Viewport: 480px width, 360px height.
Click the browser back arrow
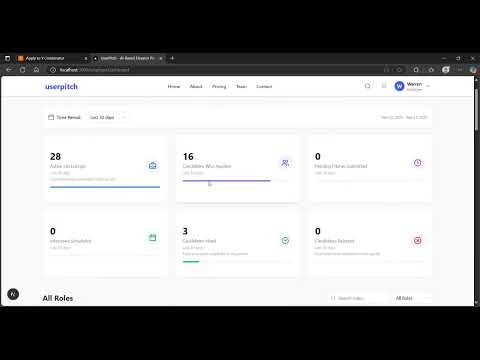[x=9, y=70]
